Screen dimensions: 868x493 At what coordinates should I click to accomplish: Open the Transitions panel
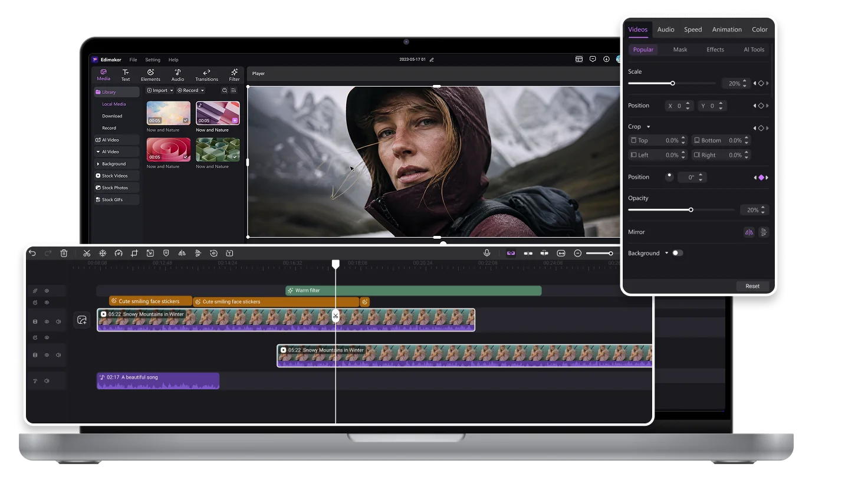[206, 75]
